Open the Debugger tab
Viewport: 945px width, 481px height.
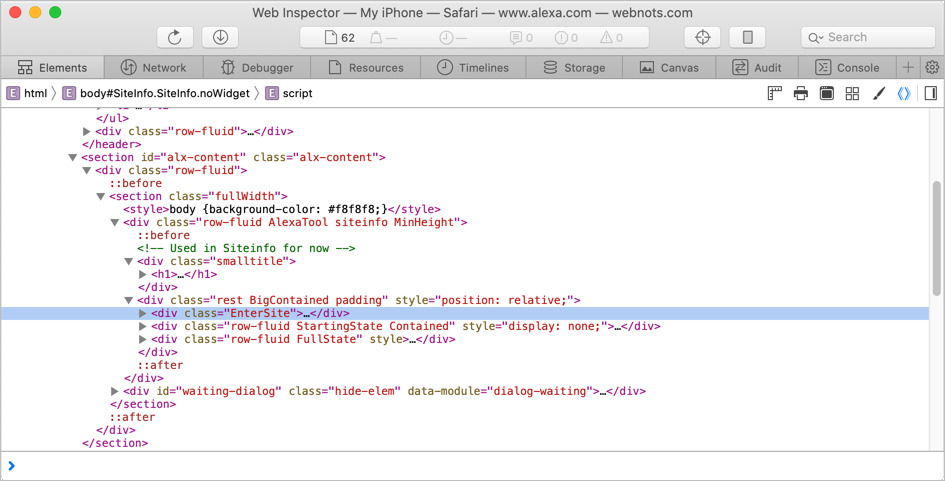coord(257,68)
